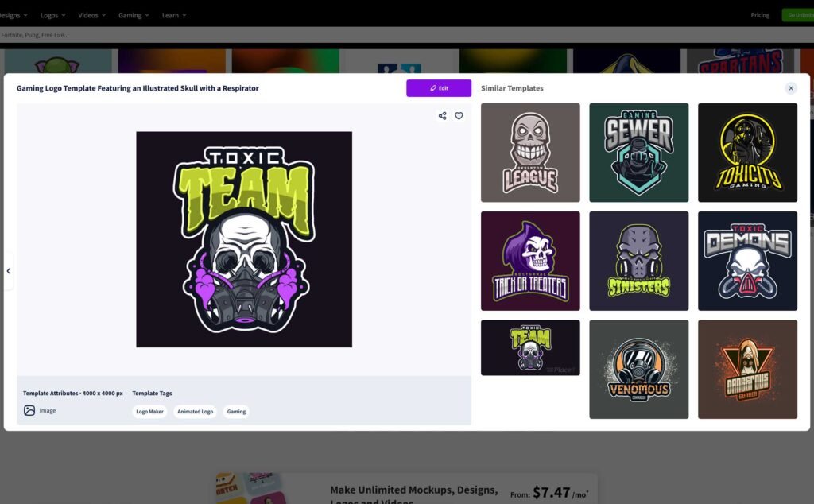This screenshot has height=504, width=814.
Task: Choose the Toxicity Gaming template
Action: pyautogui.click(x=747, y=153)
